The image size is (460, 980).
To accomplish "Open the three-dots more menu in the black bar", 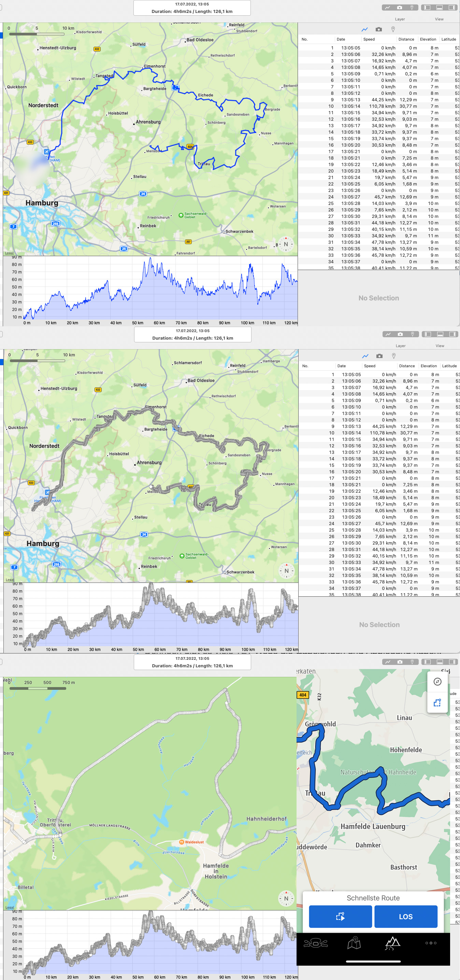I will (431, 943).
